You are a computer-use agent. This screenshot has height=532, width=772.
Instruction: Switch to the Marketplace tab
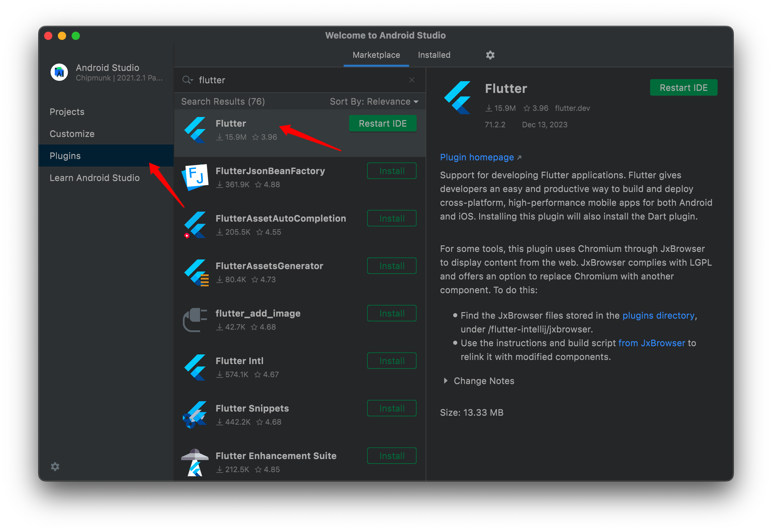pos(376,55)
